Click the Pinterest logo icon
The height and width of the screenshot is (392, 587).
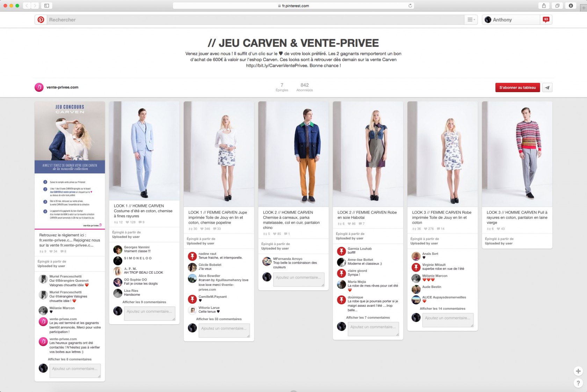[41, 20]
